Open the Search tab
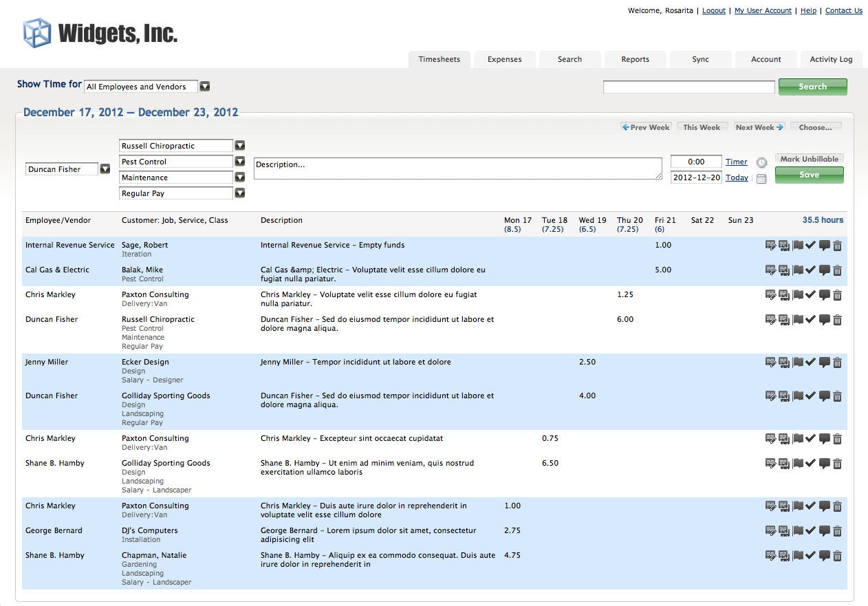The width and height of the screenshot is (868, 606). [x=570, y=60]
